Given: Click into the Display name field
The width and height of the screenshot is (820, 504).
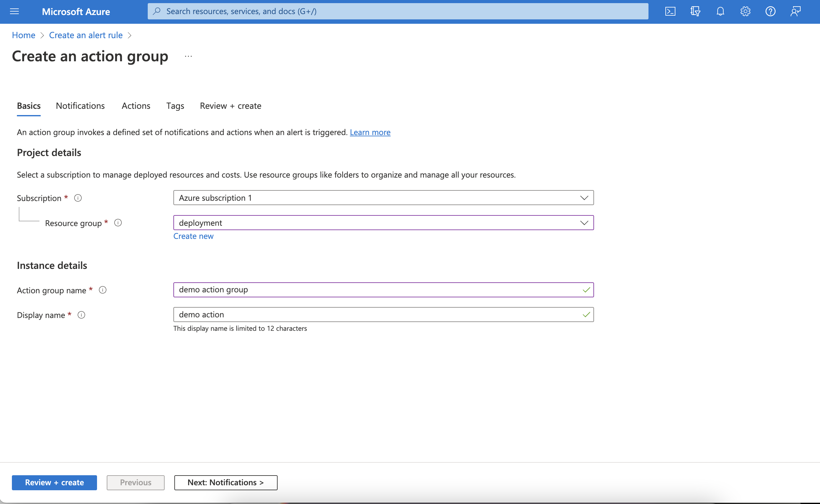Looking at the screenshot, I should 377,314.
